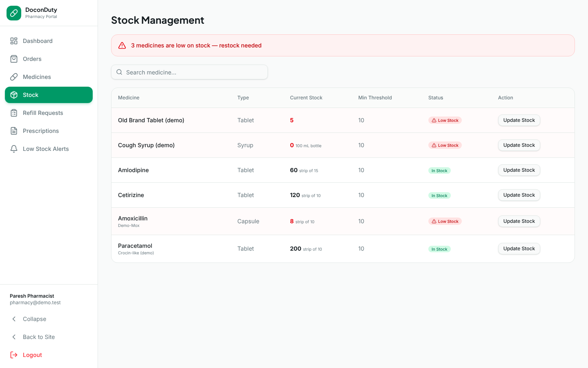588x368 pixels.
Task: Open Refill Requests page
Action: click(49, 113)
